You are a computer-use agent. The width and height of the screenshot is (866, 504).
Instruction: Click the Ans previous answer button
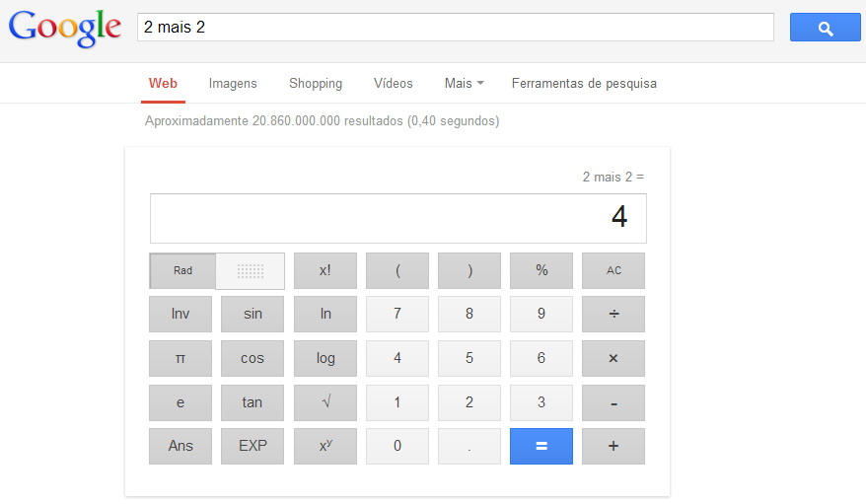(180, 446)
